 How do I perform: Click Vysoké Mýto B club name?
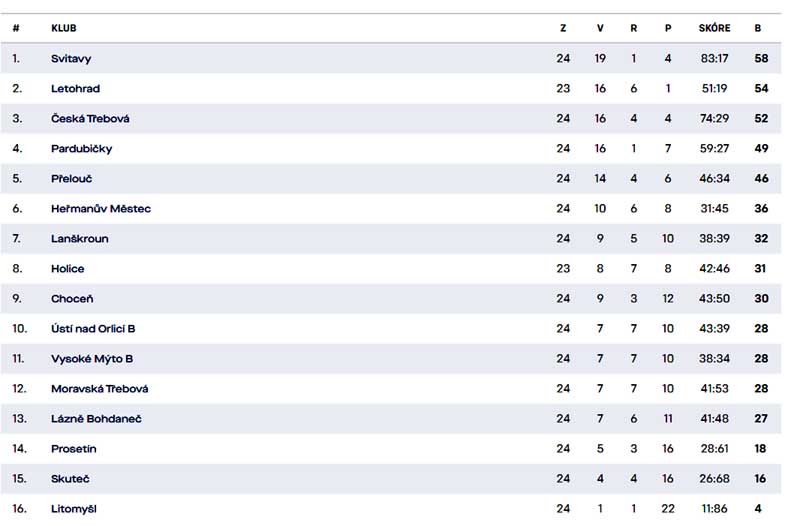92,359
